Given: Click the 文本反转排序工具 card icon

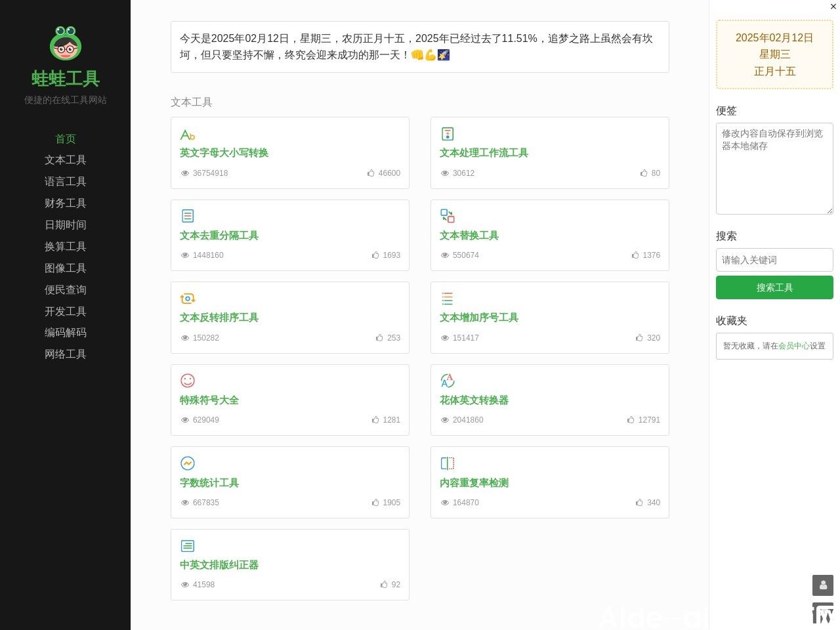Looking at the screenshot, I should pos(188,299).
